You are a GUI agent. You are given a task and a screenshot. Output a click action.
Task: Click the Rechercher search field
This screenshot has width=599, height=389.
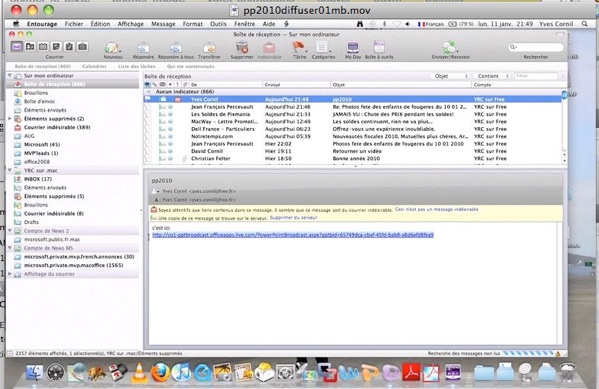[536, 47]
